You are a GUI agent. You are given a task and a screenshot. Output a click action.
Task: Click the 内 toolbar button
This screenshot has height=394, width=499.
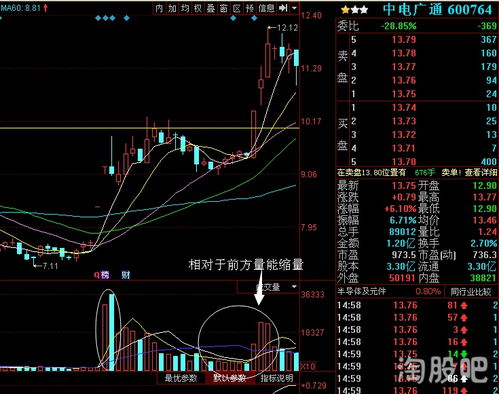coord(159,8)
